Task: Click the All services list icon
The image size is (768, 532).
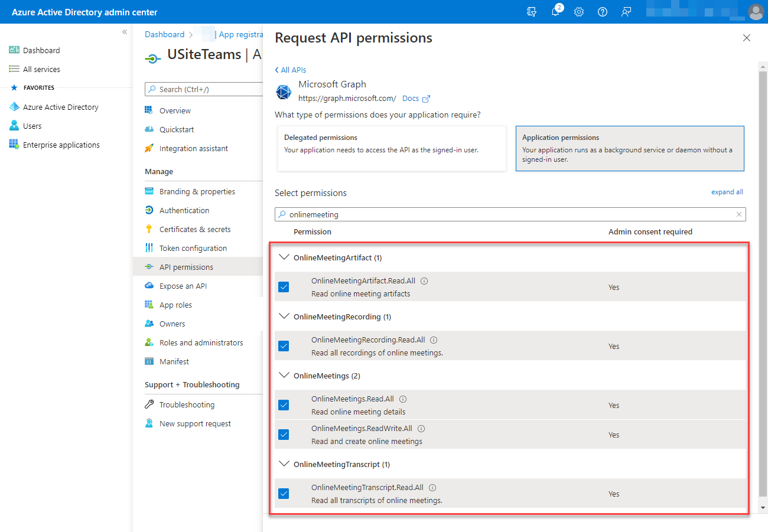Action: 14,69
